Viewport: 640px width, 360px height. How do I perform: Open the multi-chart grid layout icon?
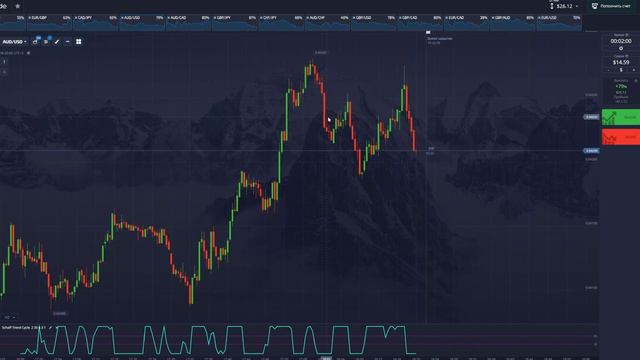click(79, 42)
